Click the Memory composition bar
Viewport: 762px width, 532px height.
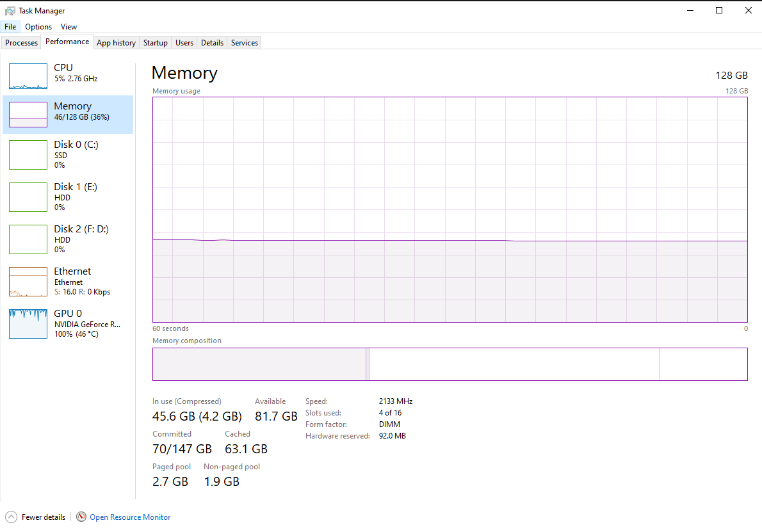tap(450, 364)
